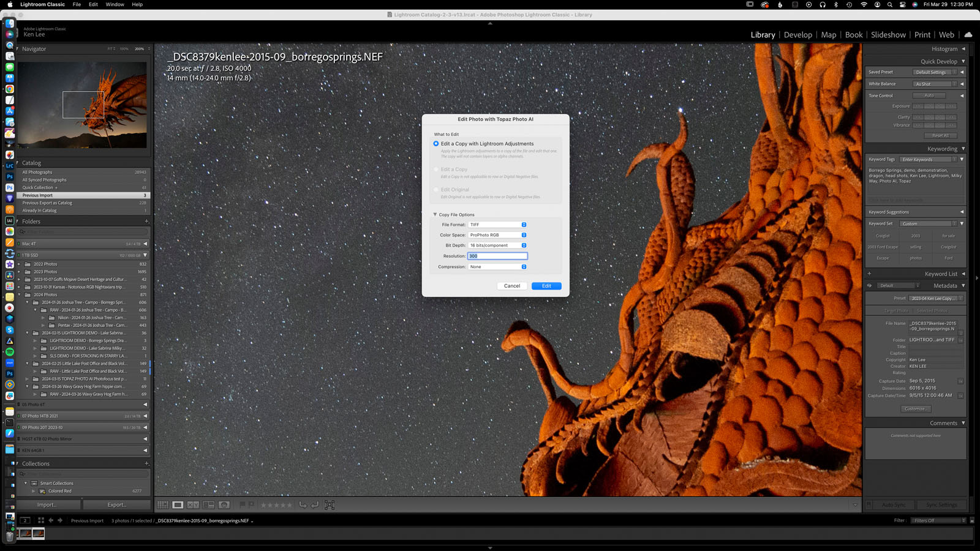Choose a different Bit Depth option
Image resolution: width=980 pixels, height=551 pixels.
click(x=497, y=246)
